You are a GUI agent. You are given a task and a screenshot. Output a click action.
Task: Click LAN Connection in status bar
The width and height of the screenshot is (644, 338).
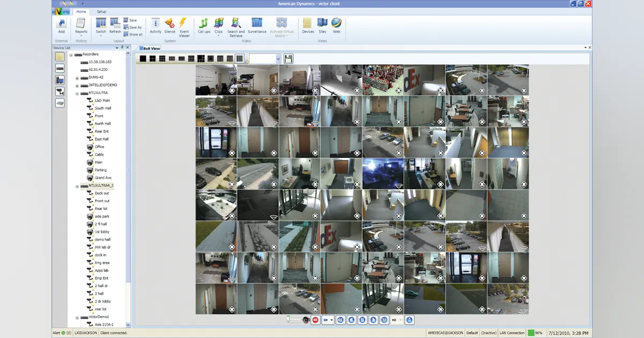coord(512,333)
